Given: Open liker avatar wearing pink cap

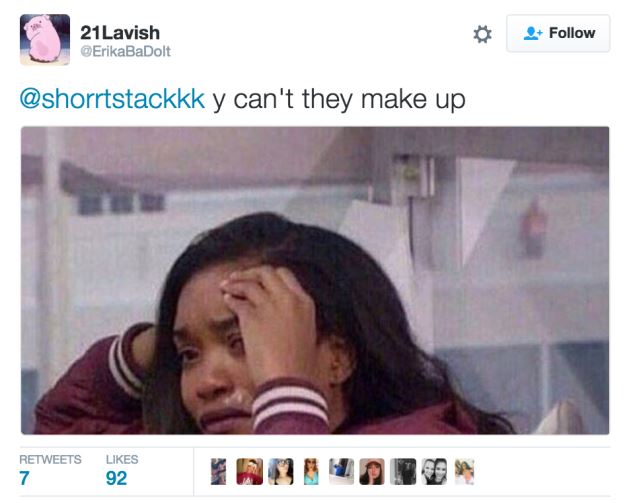Looking at the screenshot, I should [x=372, y=472].
